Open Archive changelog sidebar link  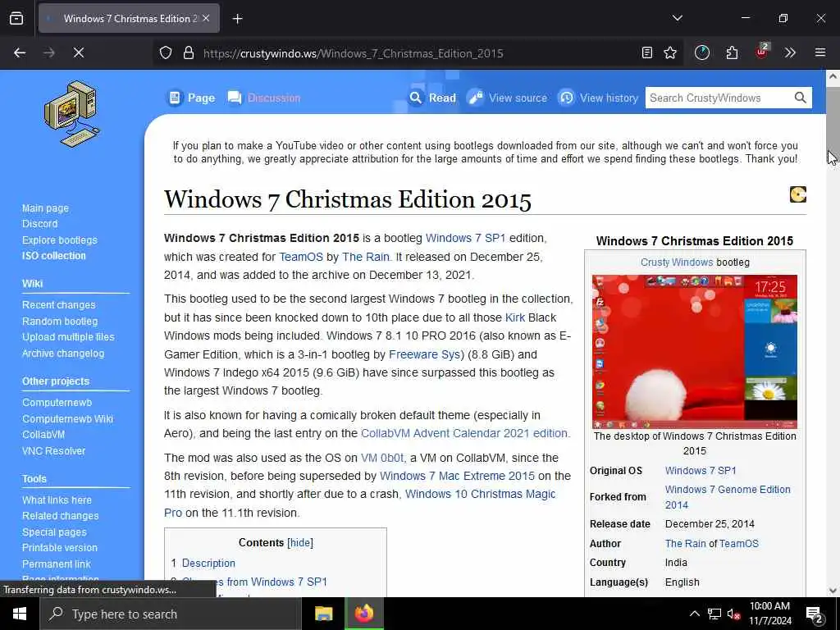coord(62,353)
